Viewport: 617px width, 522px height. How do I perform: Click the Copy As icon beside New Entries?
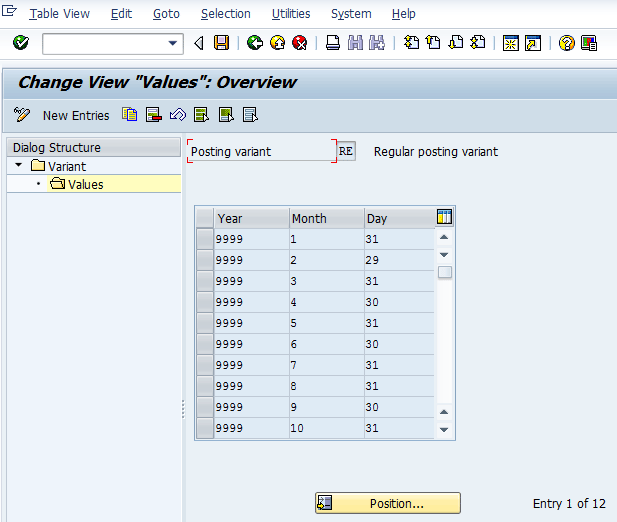pyautogui.click(x=130, y=115)
